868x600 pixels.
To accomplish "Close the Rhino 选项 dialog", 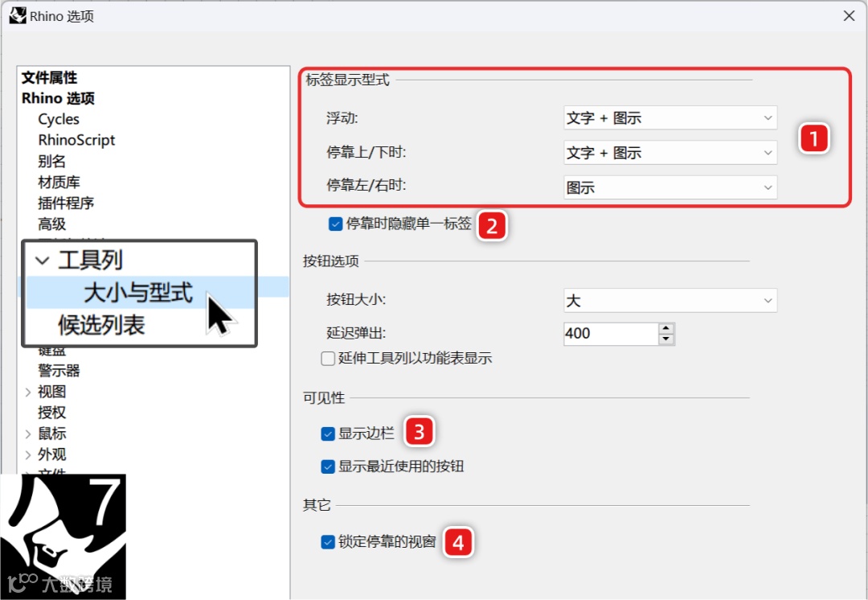I will tap(850, 15).
